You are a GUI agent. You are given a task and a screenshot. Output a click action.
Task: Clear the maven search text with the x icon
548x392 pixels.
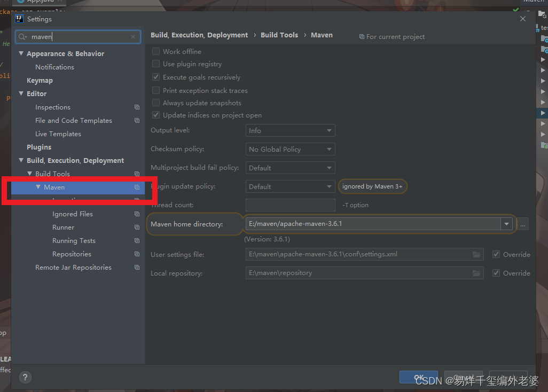[x=133, y=37]
